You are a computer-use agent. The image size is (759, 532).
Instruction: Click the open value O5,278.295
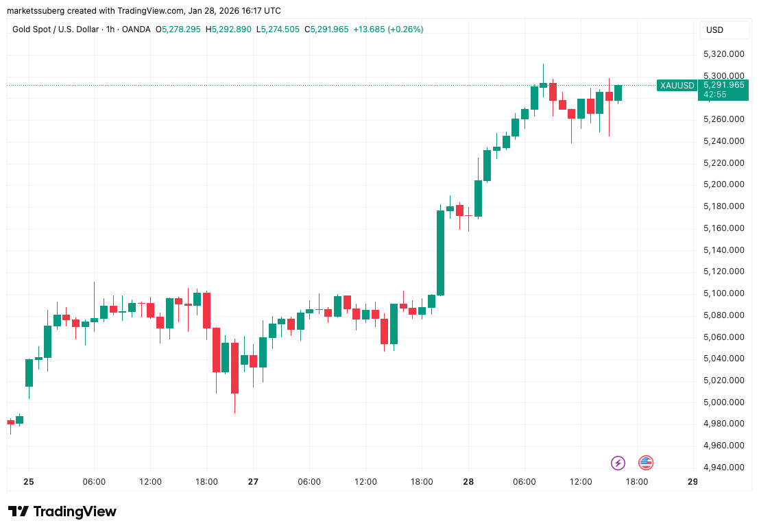tap(178, 29)
